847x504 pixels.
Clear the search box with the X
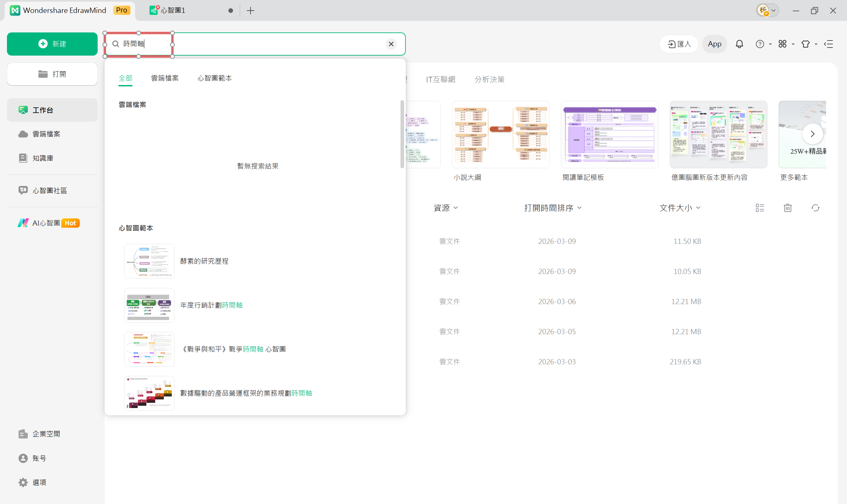(391, 44)
